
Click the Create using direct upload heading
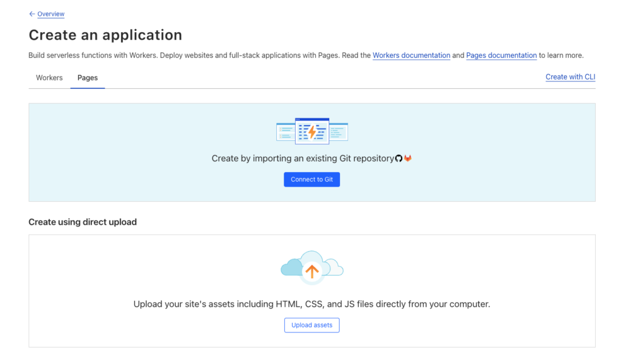point(83,222)
